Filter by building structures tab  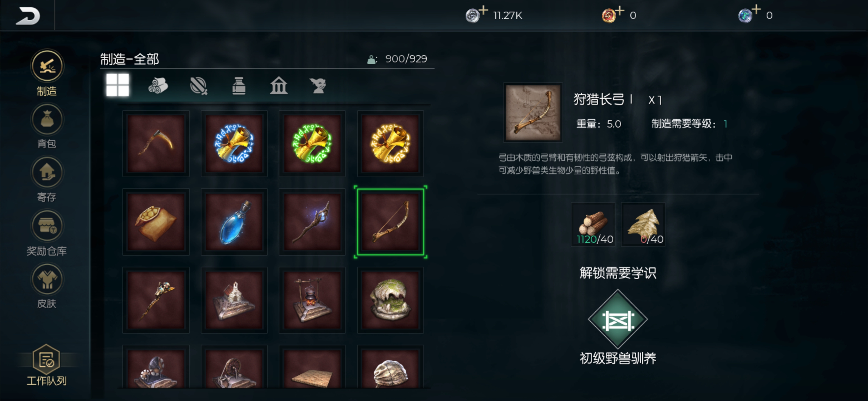[x=279, y=85]
